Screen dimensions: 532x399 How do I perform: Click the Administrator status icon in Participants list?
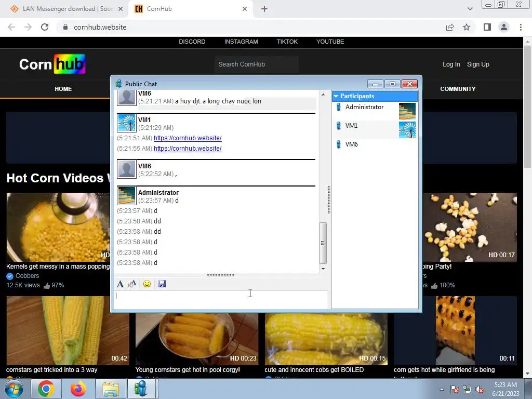coord(338,107)
